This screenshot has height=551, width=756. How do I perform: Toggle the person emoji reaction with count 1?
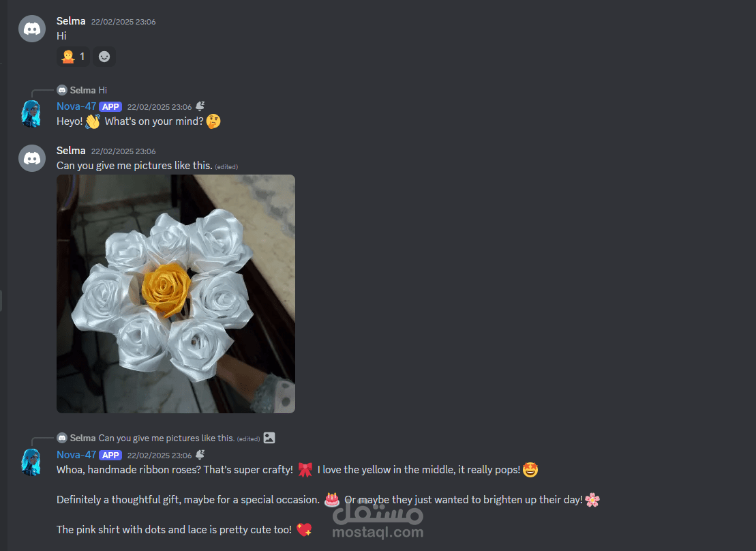[73, 57]
